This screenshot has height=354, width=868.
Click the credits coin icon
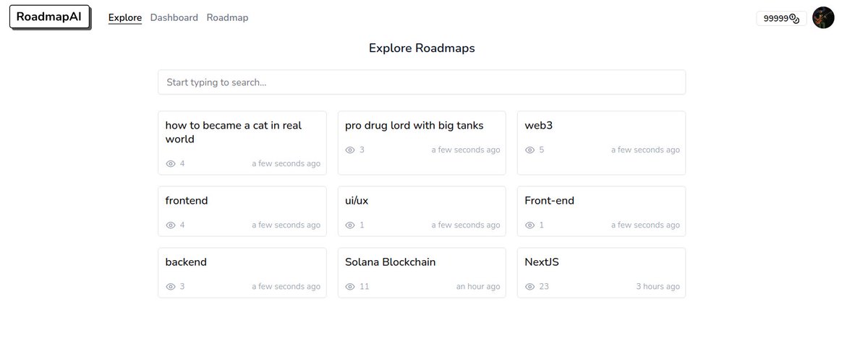click(793, 19)
